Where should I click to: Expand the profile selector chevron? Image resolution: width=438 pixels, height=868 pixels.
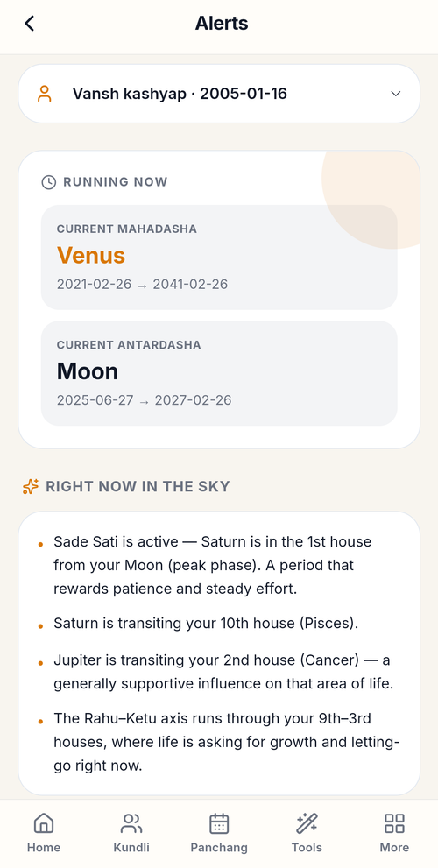point(395,94)
